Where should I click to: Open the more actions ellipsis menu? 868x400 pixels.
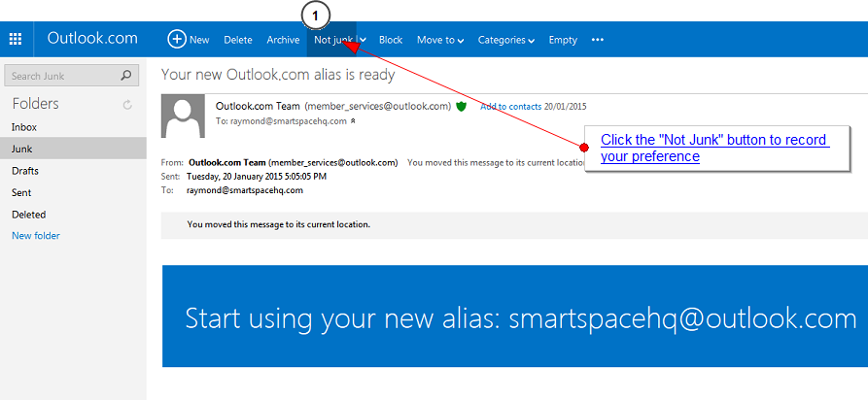[598, 40]
